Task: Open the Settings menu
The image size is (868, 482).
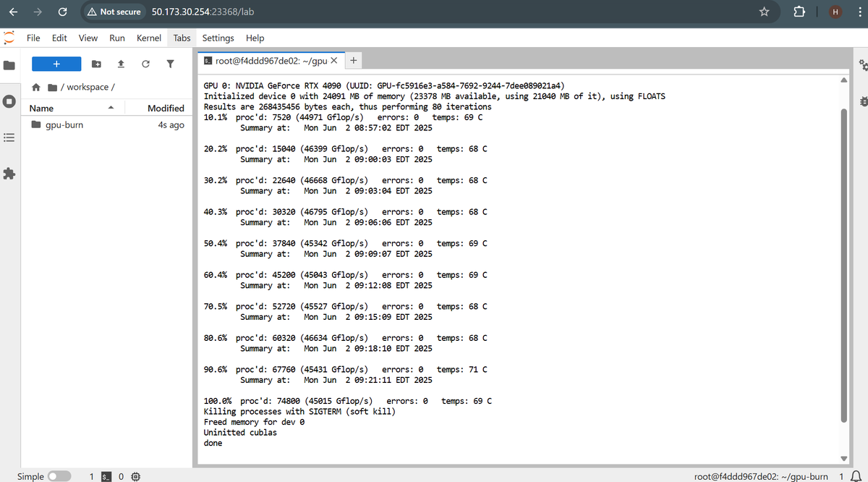Action: point(218,38)
